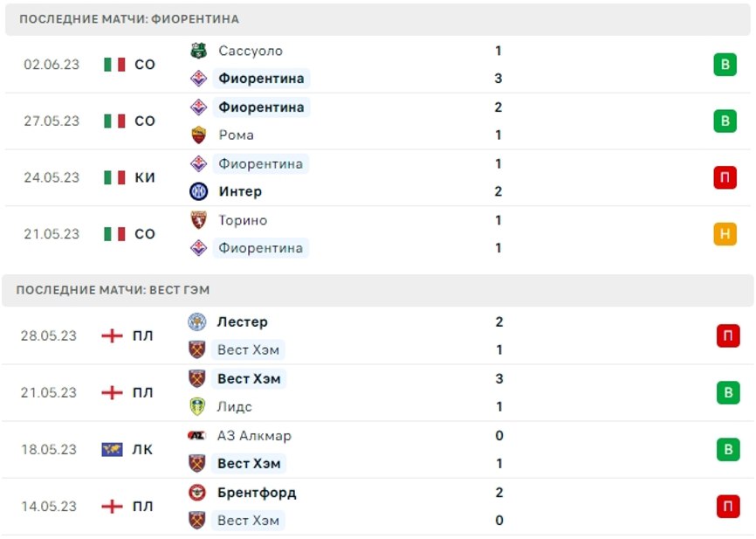Click the Europa Conference League flag icon
Viewport: 756px width, 539px height.
pyautogui.click(x=112, y=450)
